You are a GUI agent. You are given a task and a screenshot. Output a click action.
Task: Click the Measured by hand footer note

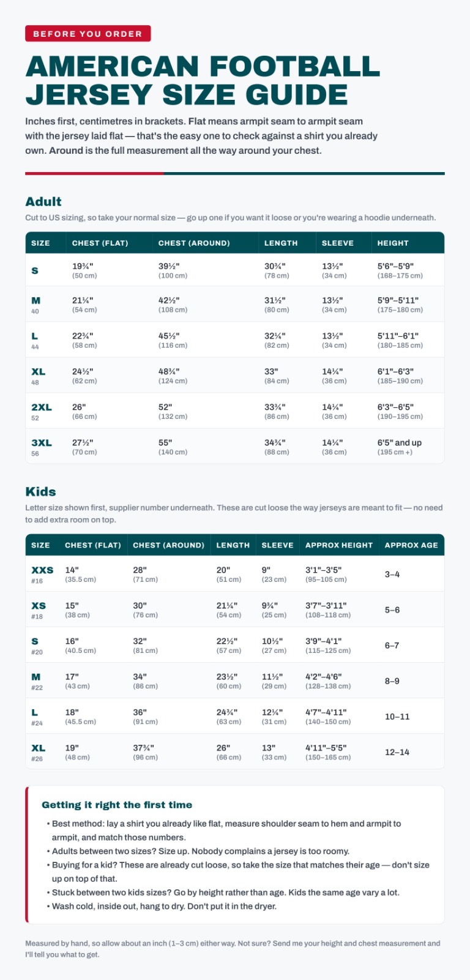[x=233, y=949]
